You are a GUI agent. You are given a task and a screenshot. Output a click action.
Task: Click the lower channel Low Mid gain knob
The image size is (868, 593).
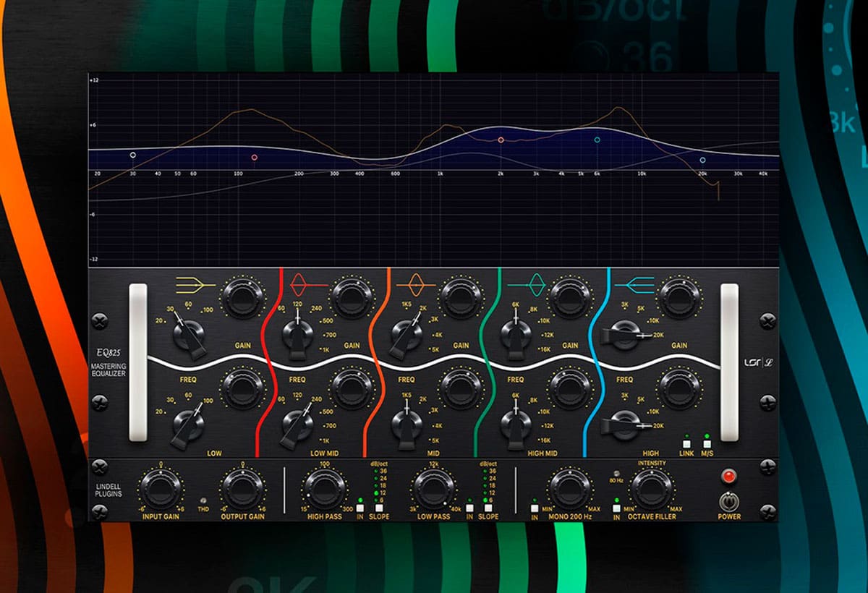click(x=351, y=391)
